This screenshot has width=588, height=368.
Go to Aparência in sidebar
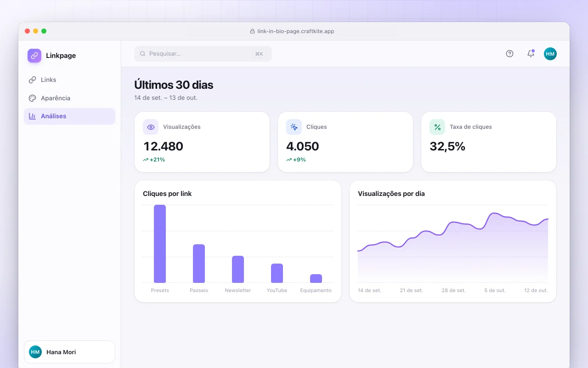click(x=69, y=98)
